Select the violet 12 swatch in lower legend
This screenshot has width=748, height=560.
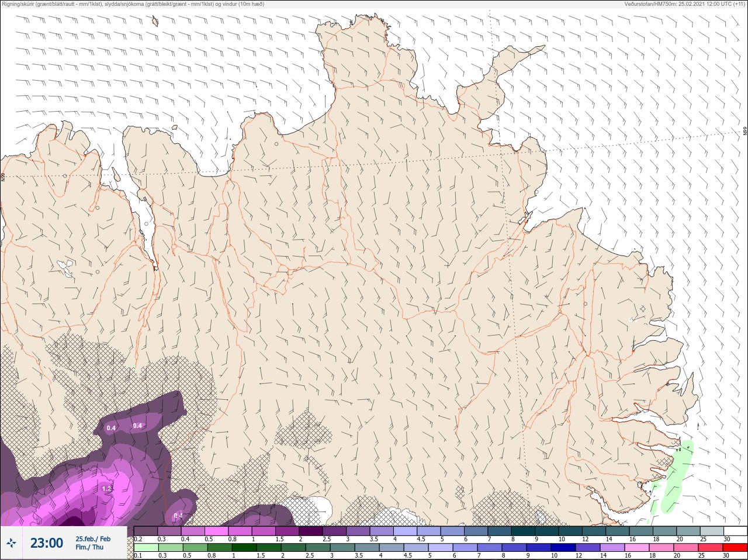tap(588, 548)
